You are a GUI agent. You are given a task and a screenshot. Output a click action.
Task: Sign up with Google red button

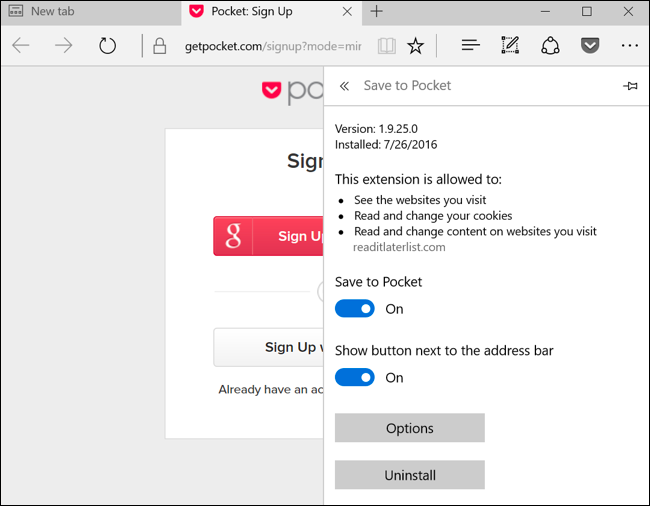268,236
